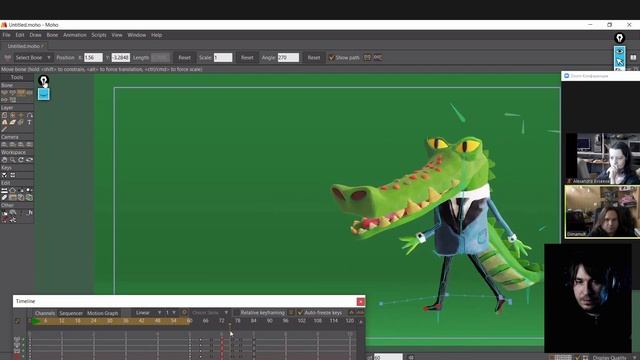Screen dimensions: 640x360
Task: Select the Roll Camera tool
Action: tap(21, 144)
